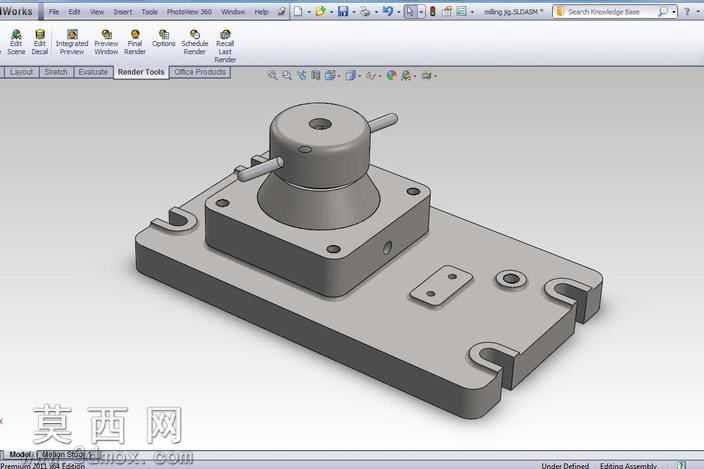Open the PhotoView 360 menu
Screen dimensions: 704x469
tap(189, 12)
